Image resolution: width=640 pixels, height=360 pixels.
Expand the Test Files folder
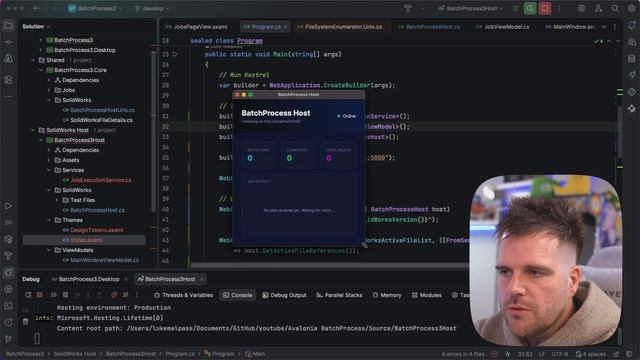57,200
